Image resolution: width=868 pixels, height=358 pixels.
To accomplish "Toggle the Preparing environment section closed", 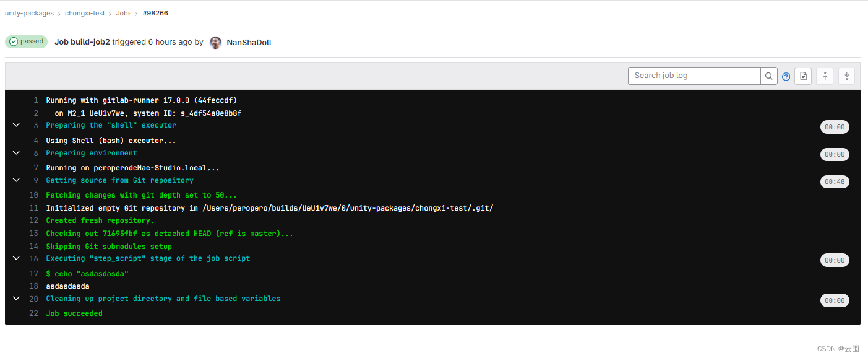I will point(16,153).
